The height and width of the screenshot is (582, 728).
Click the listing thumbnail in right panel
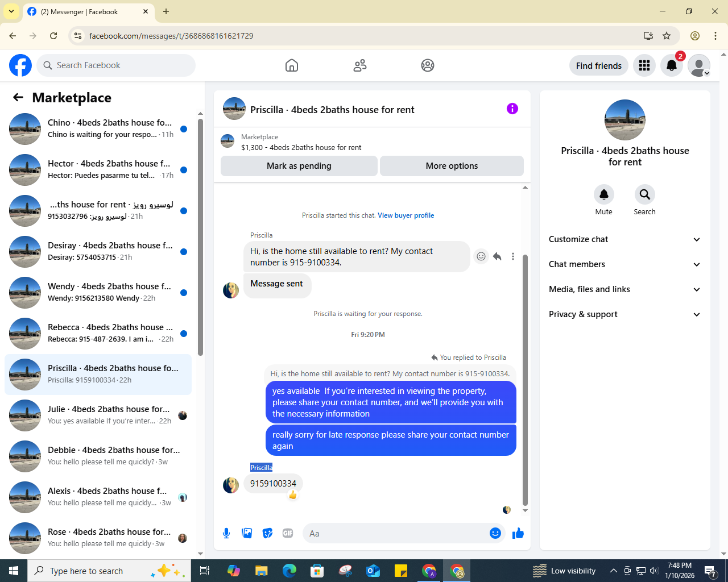625,120
